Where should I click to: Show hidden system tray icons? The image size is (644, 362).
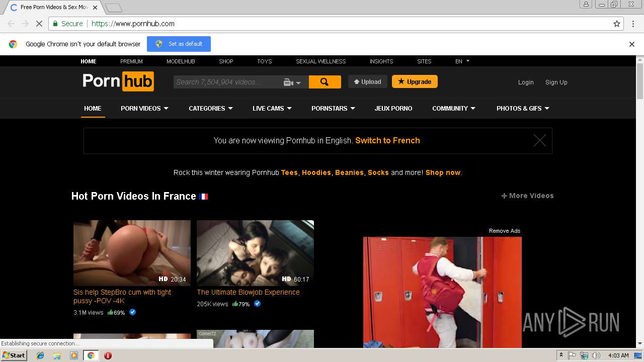[x=561, y=355]
